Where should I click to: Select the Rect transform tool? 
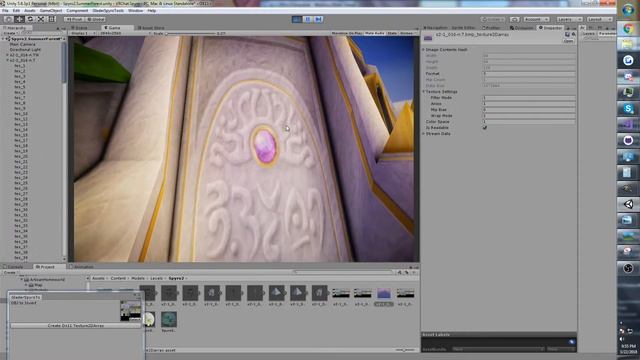pyautogui.click(x=52, y=19)
